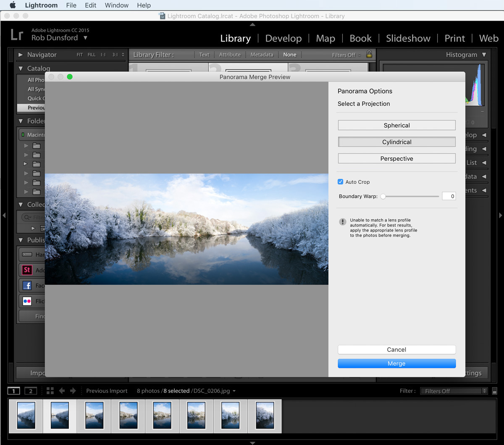Select the first photo thumbnail in the filmstrip

(25, 416)
